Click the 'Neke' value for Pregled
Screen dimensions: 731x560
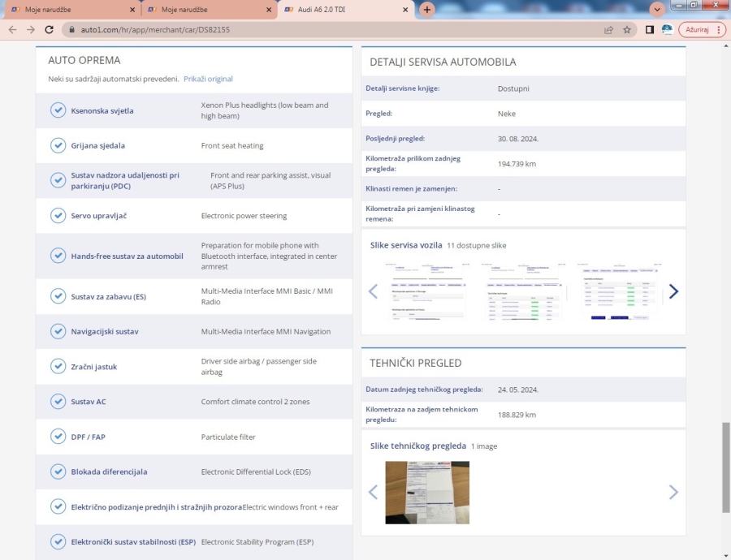coord(506,114)
